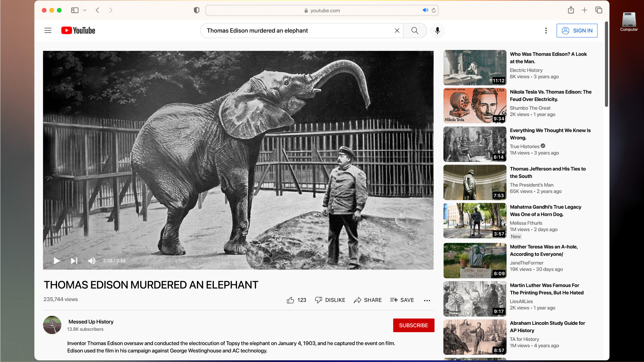Open the Electric History channel
This screenshot has width=644, height=362.
(x=526, y=70)
